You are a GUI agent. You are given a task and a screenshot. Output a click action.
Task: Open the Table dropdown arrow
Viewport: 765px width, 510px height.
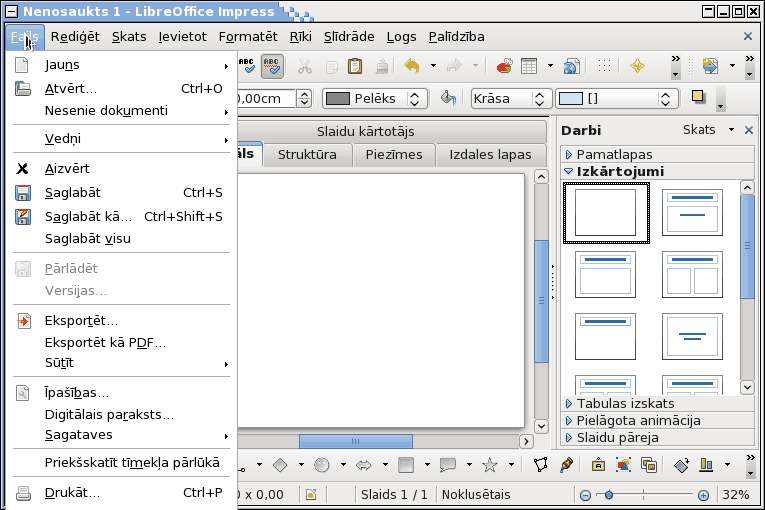[550, 65]
